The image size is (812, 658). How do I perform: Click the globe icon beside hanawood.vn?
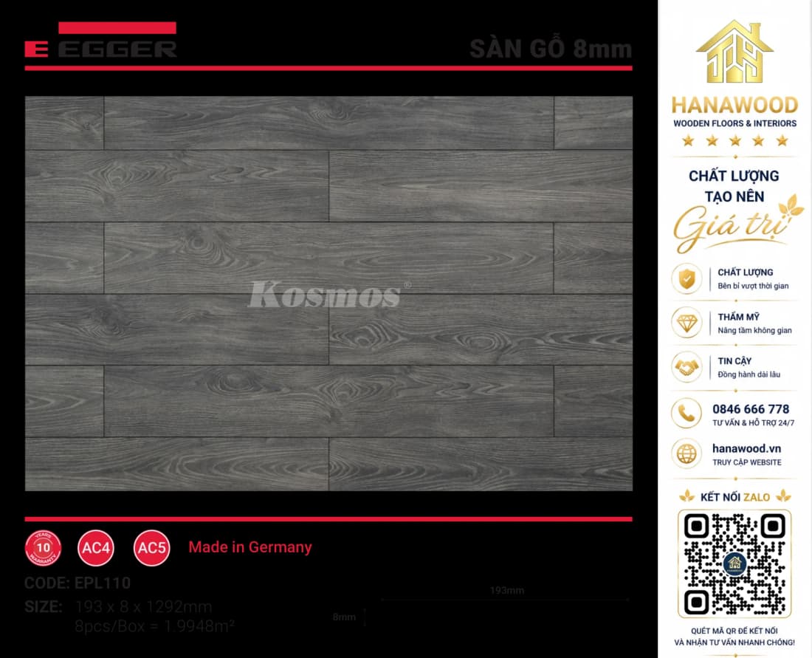click(x=687, y=454)
